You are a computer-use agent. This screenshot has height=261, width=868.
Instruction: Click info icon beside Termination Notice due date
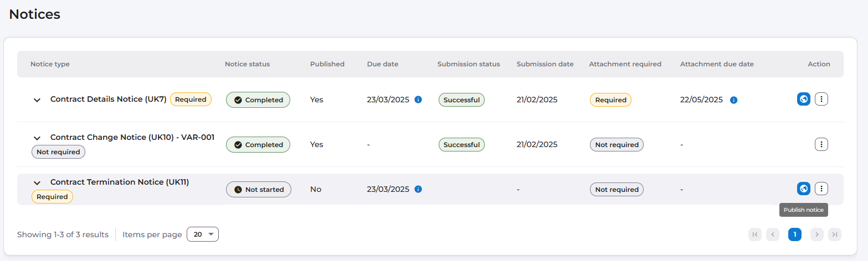tap(418, 189)
